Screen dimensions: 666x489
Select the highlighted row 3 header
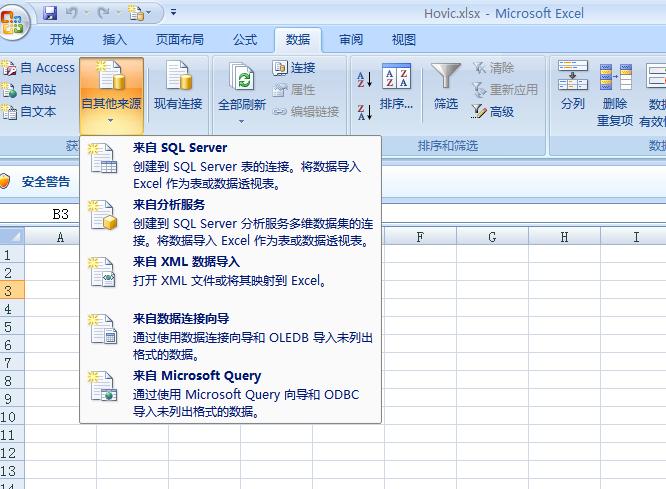tap(12, 291)
